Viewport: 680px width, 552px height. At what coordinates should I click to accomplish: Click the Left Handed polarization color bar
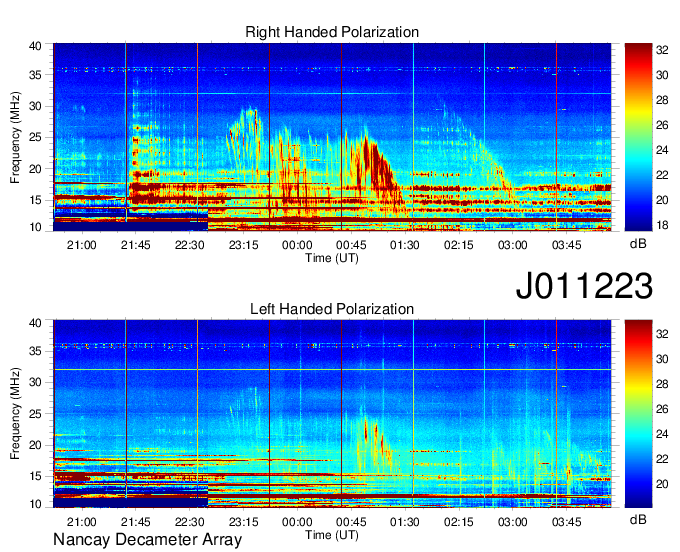point(638,414)
